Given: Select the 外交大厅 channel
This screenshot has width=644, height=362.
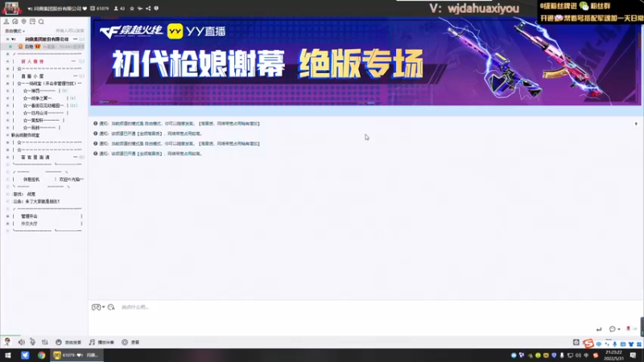Looking at the screenshot, I should 29,224.
